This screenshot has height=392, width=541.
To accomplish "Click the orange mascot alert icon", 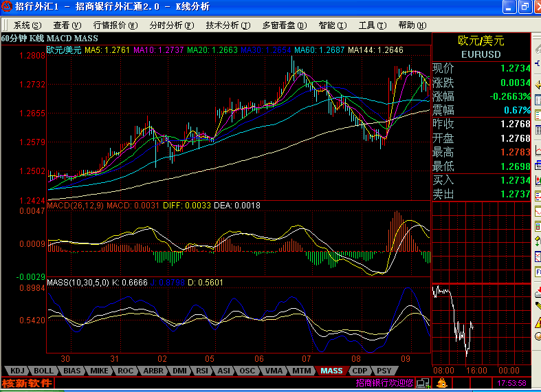I will [442, 382].
